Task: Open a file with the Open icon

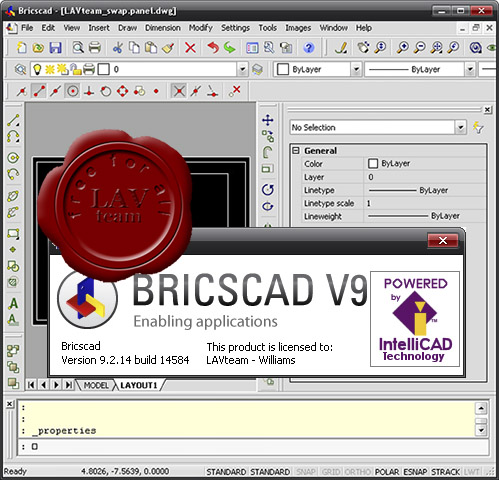Action: [38, 48]
